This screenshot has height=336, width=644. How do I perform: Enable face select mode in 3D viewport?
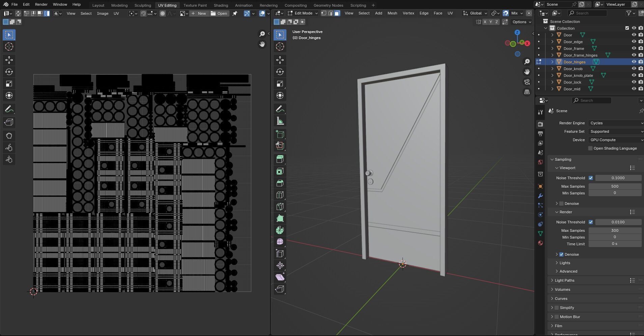337,13
